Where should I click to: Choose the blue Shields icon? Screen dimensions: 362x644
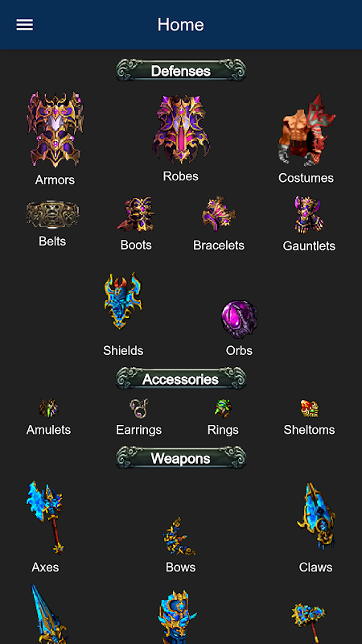click(123, 300)
